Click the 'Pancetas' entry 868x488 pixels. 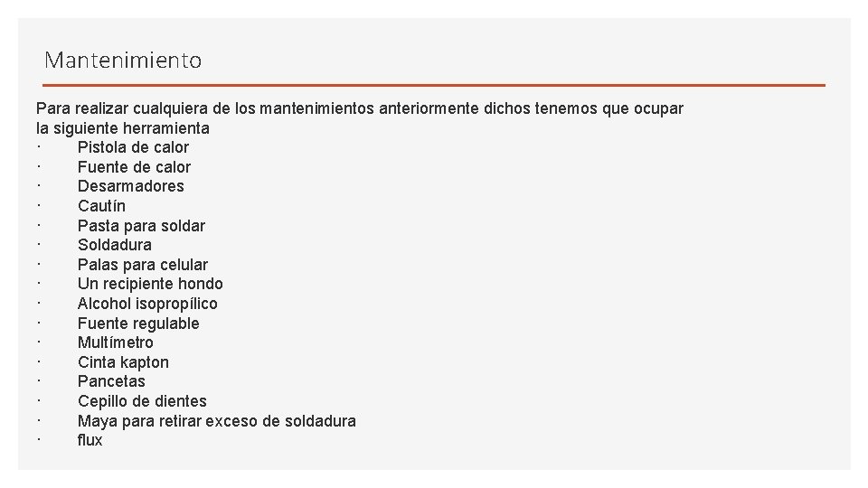coord(111,381)
